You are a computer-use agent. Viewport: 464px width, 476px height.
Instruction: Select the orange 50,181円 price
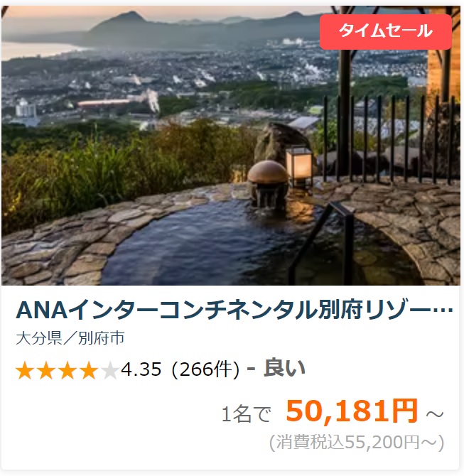click(352, 411)
